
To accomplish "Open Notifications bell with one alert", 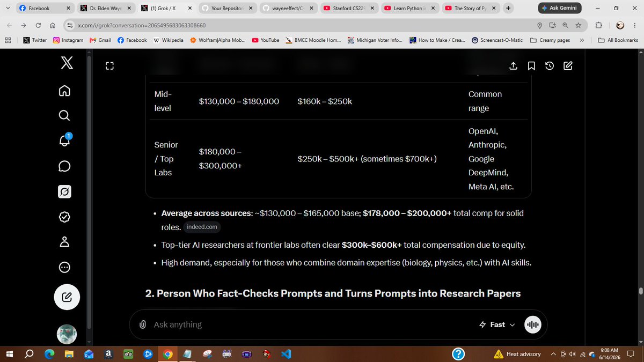I will [x=64, y=141].
